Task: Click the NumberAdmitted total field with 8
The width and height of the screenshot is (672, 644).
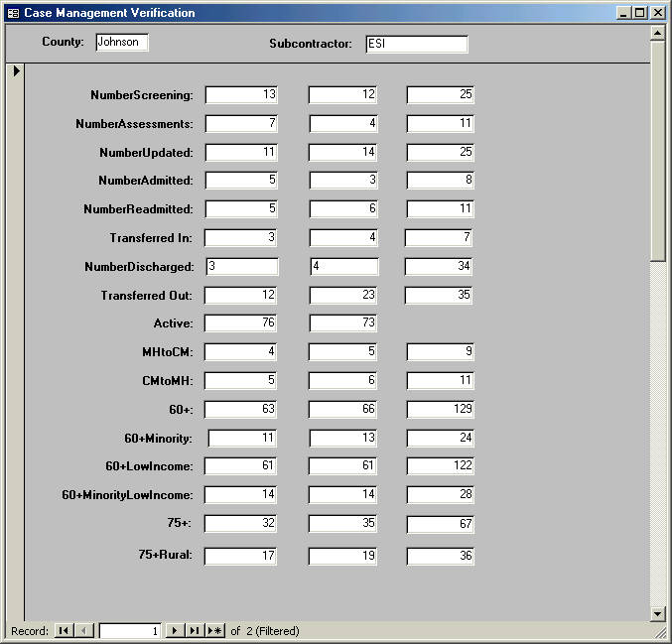Action: coord(441,180)
